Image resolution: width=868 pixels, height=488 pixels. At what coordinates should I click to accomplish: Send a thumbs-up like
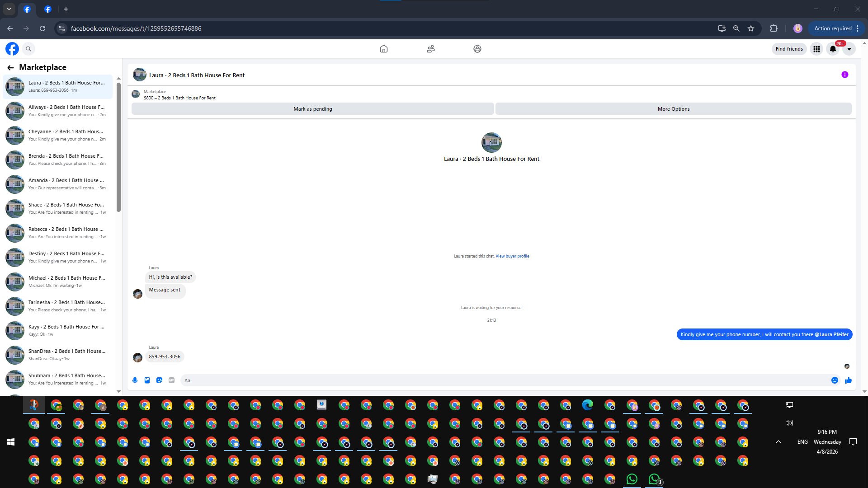(848, 380)
